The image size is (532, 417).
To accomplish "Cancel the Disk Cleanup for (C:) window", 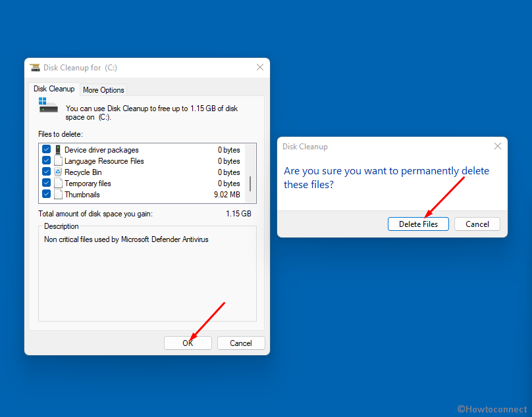I will 241,343.
